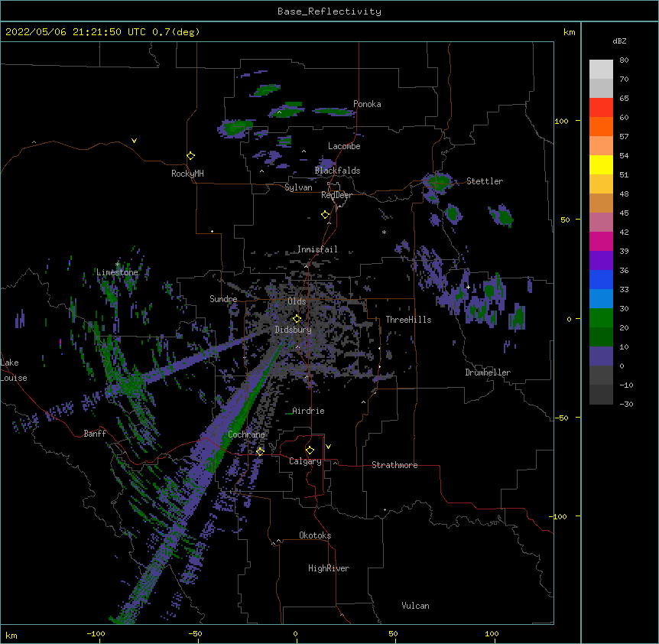
Task: Click the Banff label
Action: point(95,434)
